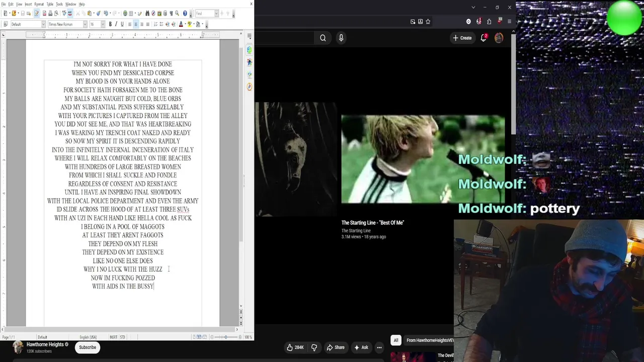
Task: Toggle Edit File mode icon
Action: point(36,14)
